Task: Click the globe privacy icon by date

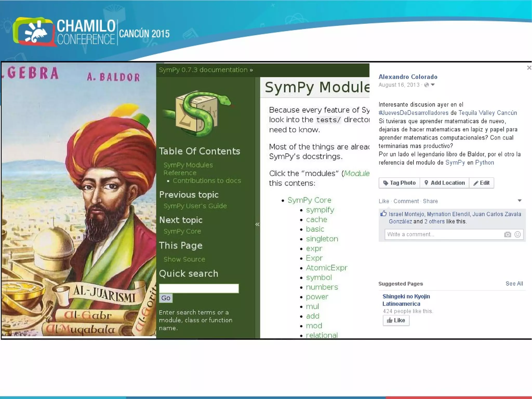Action: click(426, 85)
